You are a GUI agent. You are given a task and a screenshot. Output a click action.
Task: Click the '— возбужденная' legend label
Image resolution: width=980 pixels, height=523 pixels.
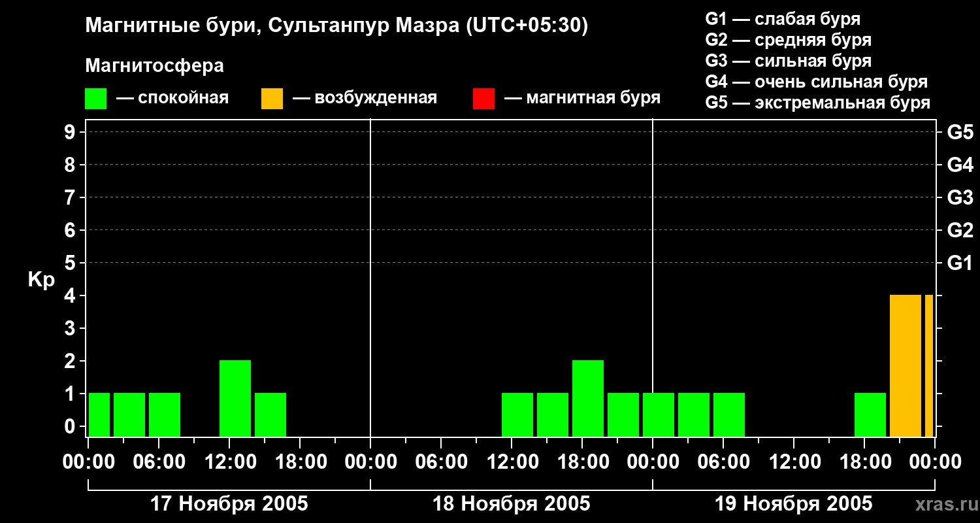click(x=365, y=99)
